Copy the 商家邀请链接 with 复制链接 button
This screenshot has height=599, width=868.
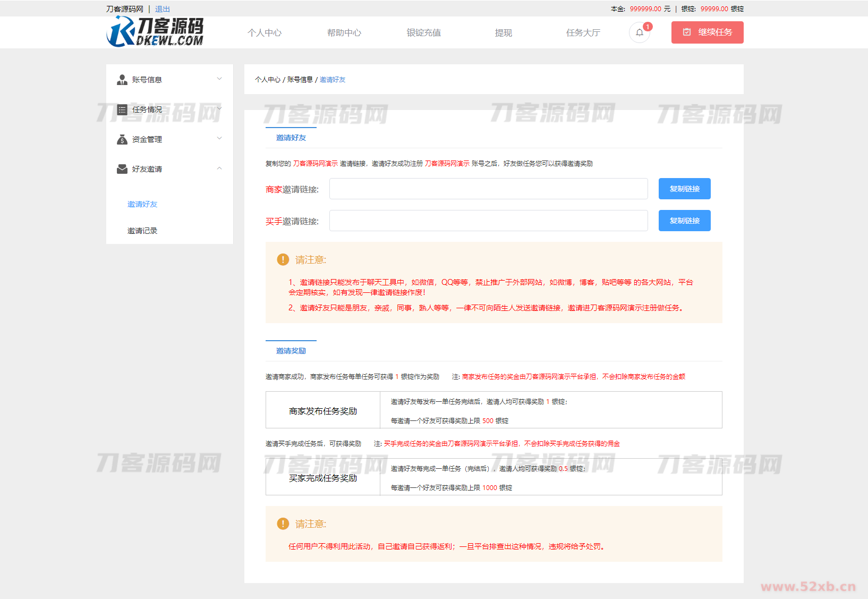coord(684,189)
